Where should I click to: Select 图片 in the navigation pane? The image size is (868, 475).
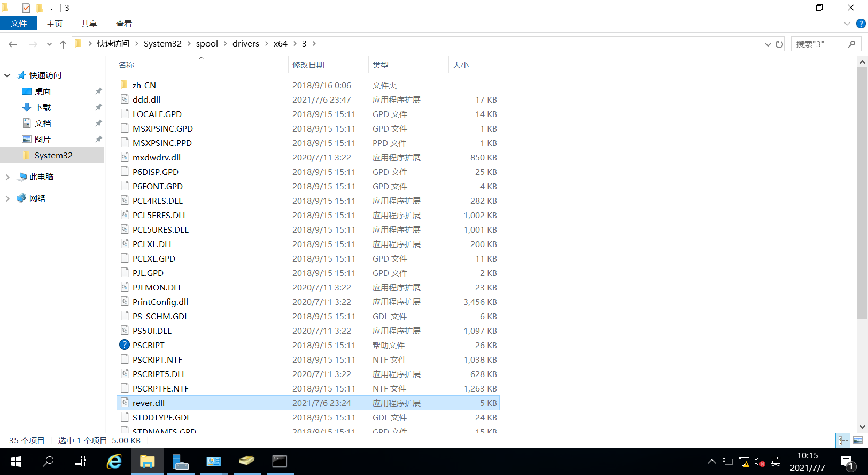click(43, 140)
